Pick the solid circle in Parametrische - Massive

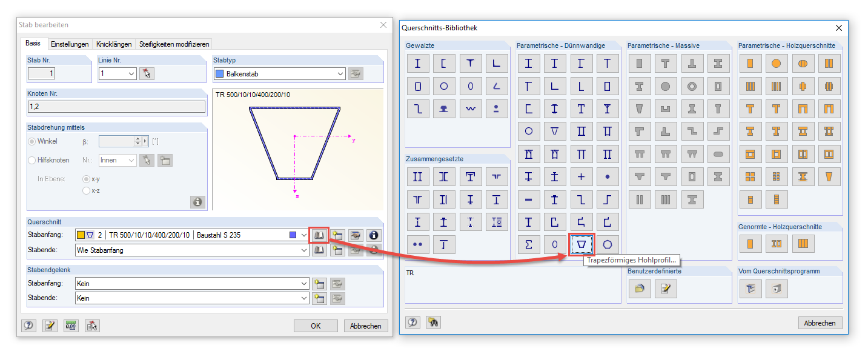[x=666, y=86]
